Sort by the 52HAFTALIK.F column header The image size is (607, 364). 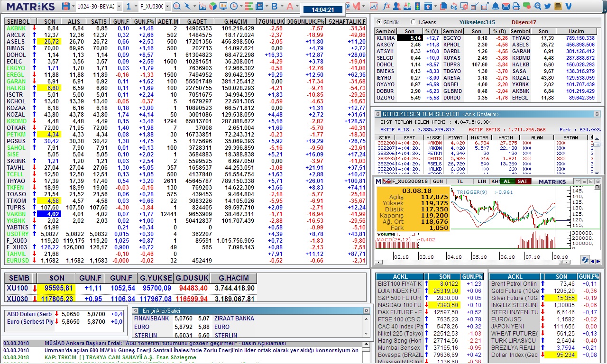point(347,22)
